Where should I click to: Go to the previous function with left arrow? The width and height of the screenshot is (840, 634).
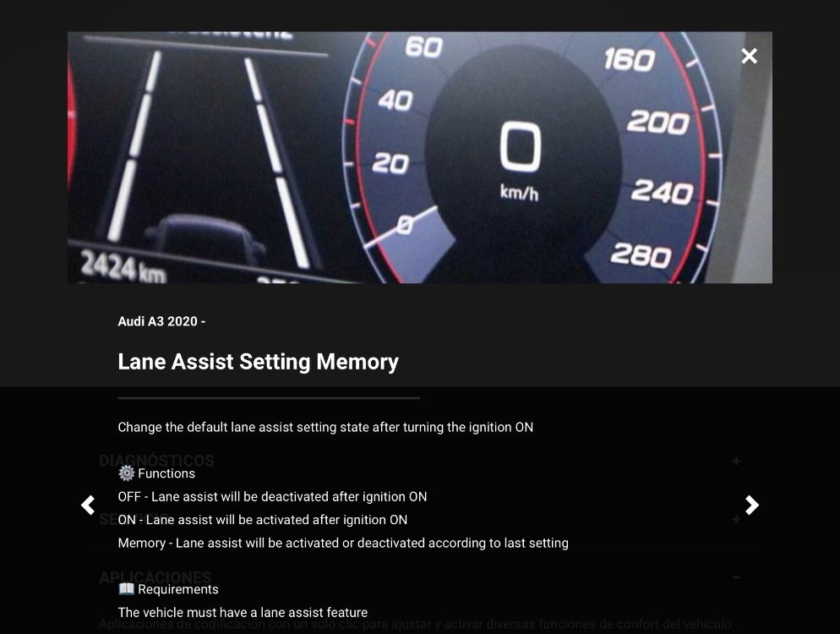coord(88,505)
